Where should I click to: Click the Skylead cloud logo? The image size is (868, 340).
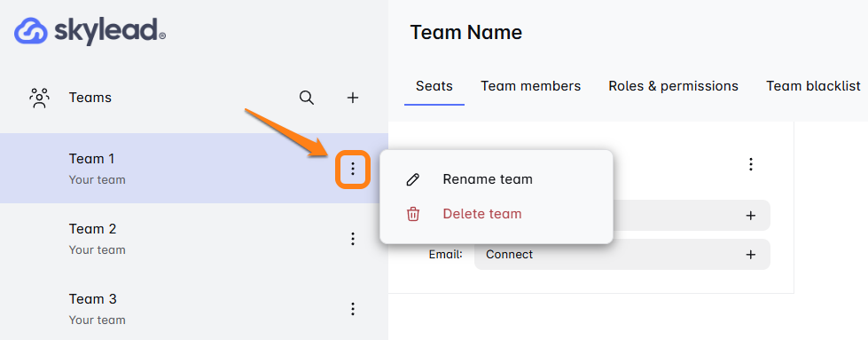(x=31, y=30)
